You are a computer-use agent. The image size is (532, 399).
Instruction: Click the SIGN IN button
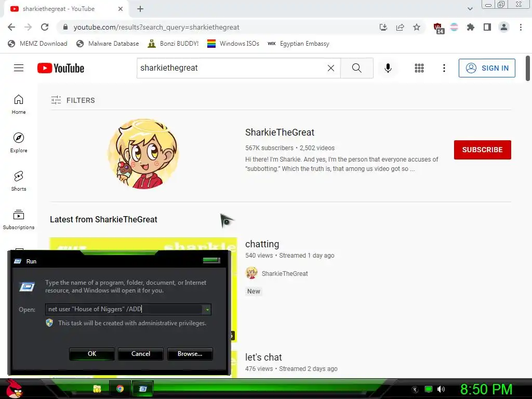487,68
